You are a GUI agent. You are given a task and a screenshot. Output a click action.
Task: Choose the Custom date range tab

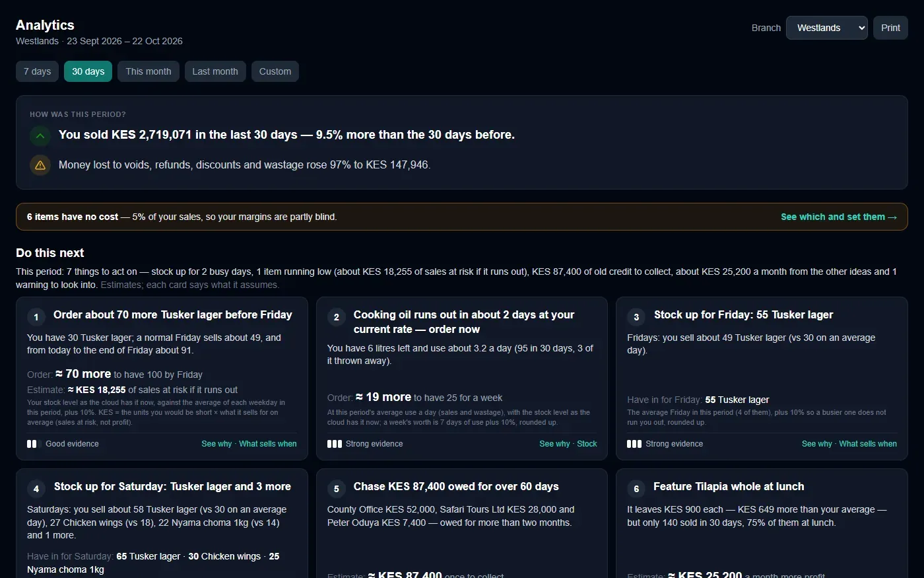tap(275, 71)
